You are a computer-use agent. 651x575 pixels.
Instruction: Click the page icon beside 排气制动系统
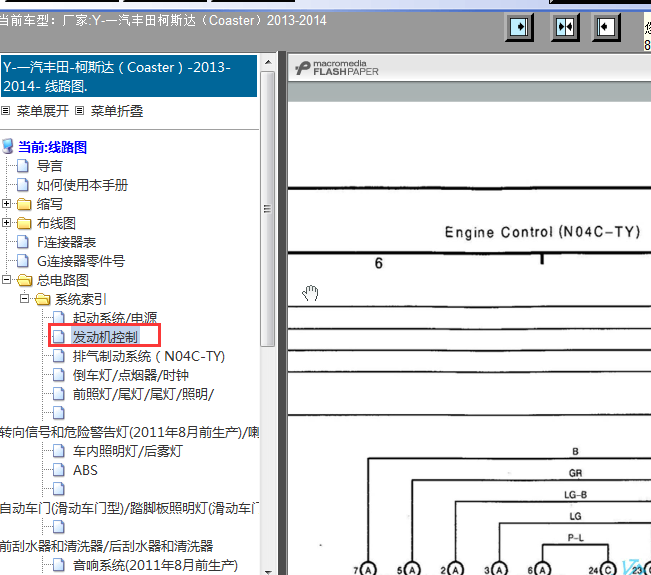tap(59, 356)
